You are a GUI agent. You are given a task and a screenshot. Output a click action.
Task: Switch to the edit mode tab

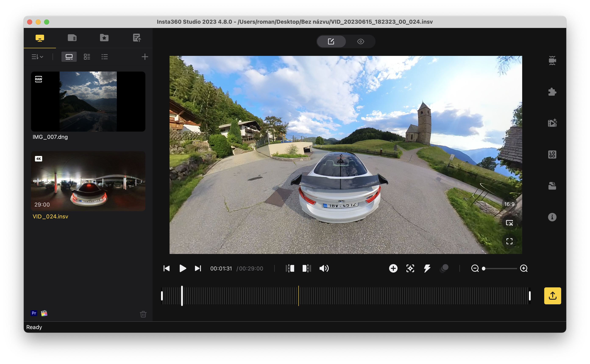pos(331,41)
